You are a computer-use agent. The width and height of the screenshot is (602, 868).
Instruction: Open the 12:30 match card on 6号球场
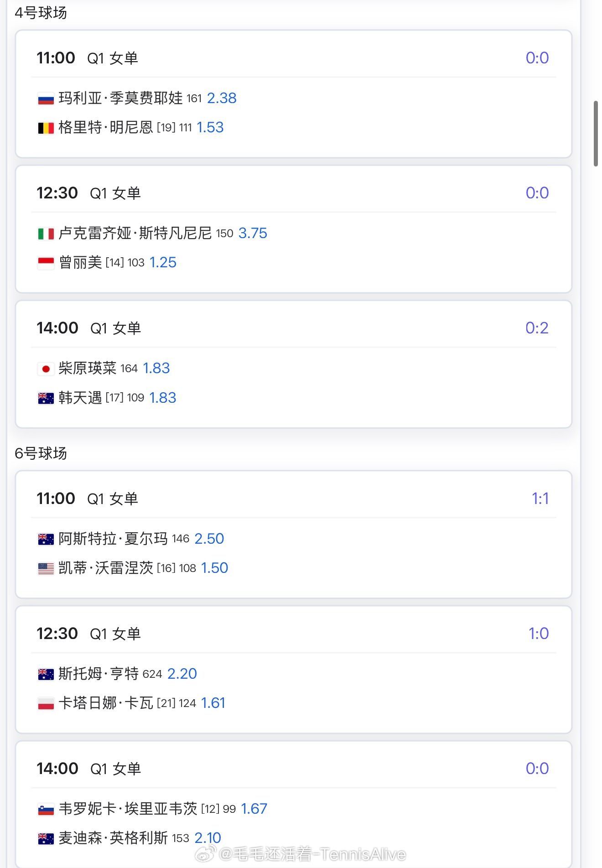(x=294, y=670)
